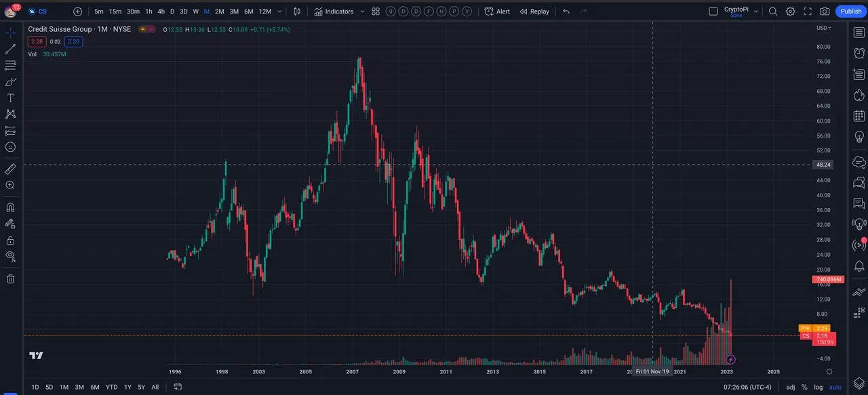Image resolution: width=868 pixels, height=395 pixels.
Task: Enter fullscreen mode
Action: click(808, 12)
